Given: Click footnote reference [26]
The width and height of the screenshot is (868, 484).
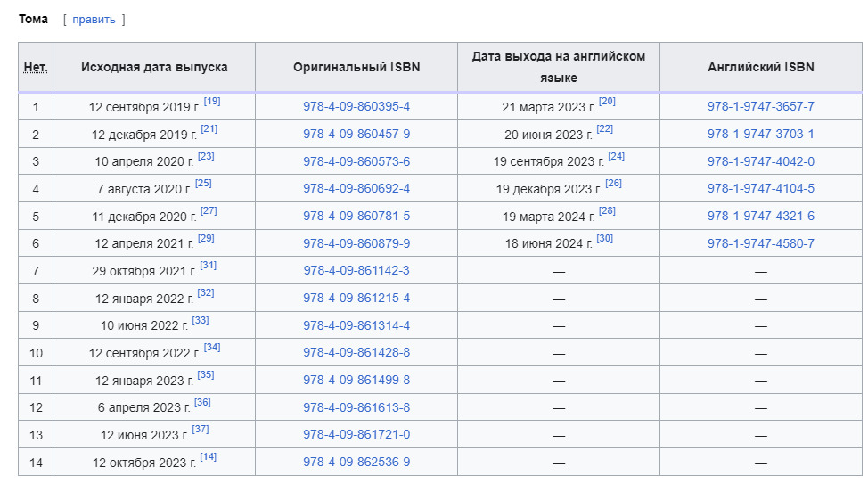Looking at the screenshot, I should (x=613, y=184).
